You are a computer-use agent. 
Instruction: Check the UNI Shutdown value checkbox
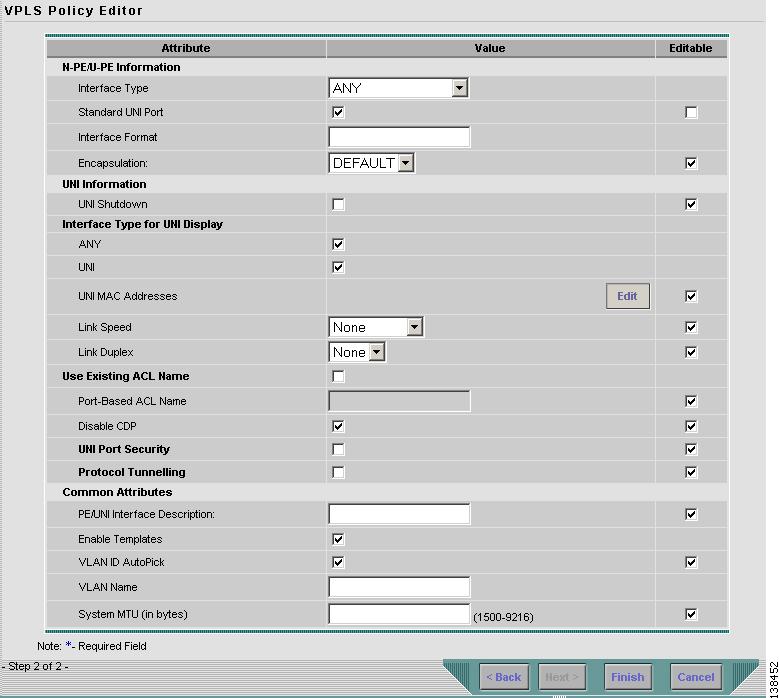coord(338,204)
